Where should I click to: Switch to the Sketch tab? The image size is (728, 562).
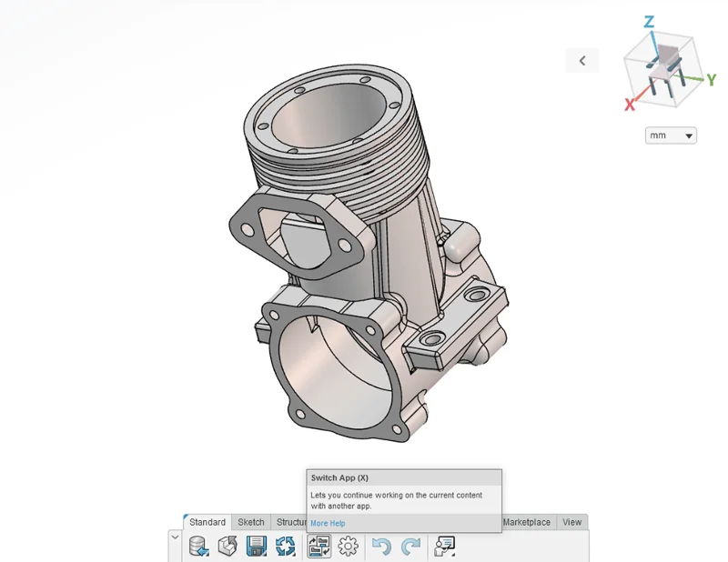(x=251, y=522)
